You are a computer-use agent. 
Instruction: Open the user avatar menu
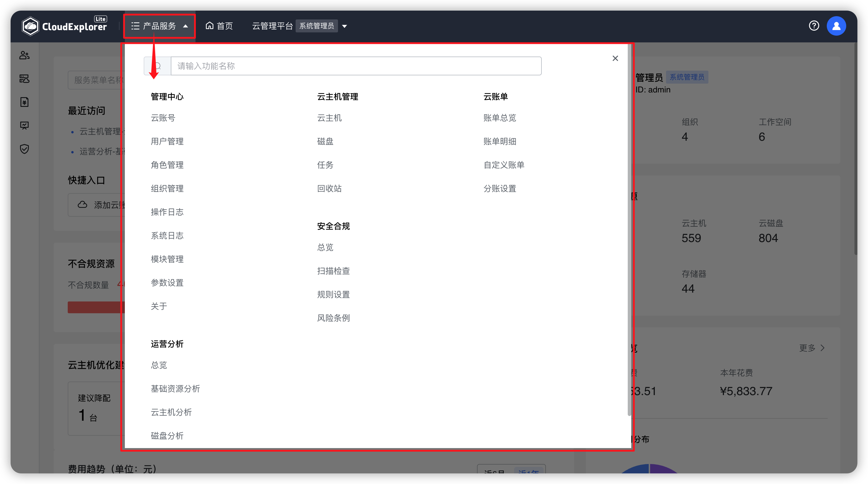click(836, 26)
